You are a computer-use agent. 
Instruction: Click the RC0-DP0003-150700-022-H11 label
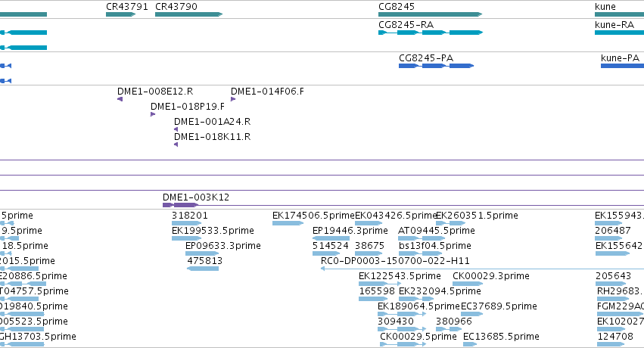point(395,261)
